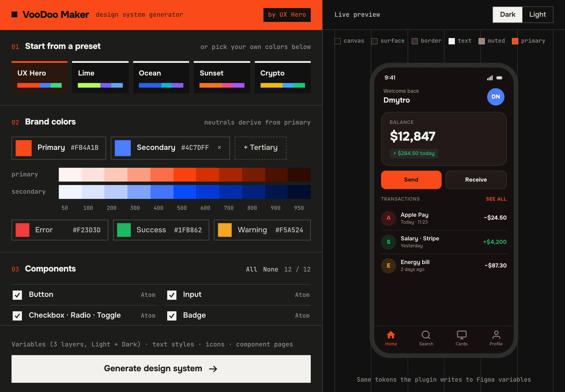Click the Secondary hex value #4C7DFF

[195, 148]
